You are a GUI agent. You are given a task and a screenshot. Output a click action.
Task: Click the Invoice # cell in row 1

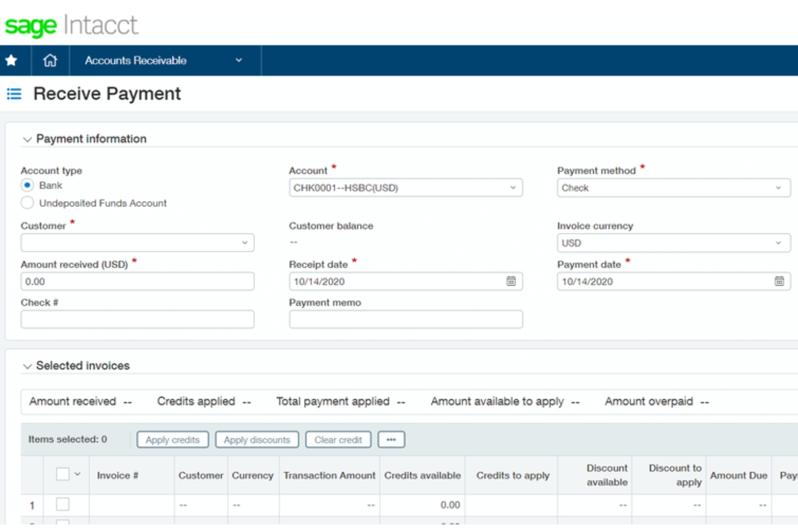132,505
